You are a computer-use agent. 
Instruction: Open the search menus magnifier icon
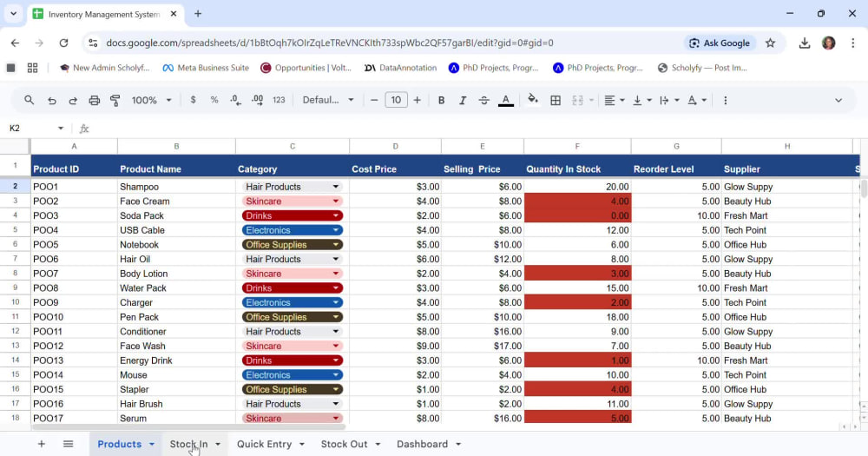29,100
